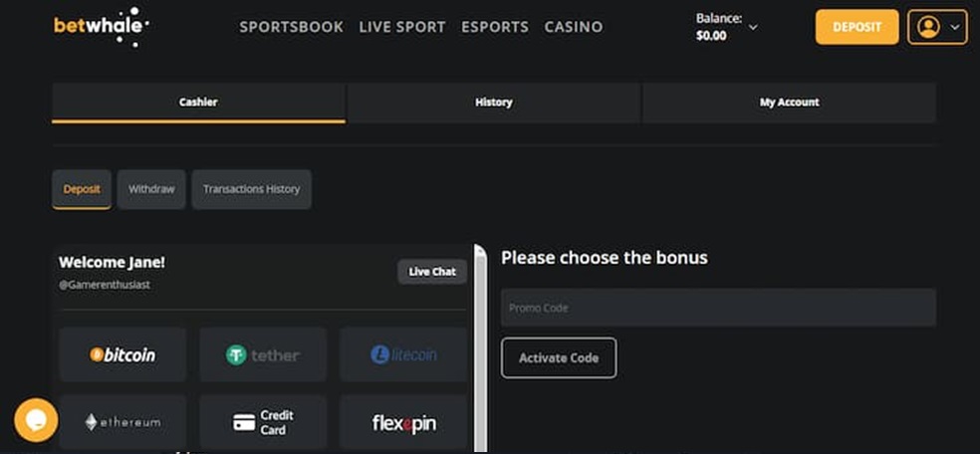
Task: Choose the Credit Card payment option
Action: 263,422
